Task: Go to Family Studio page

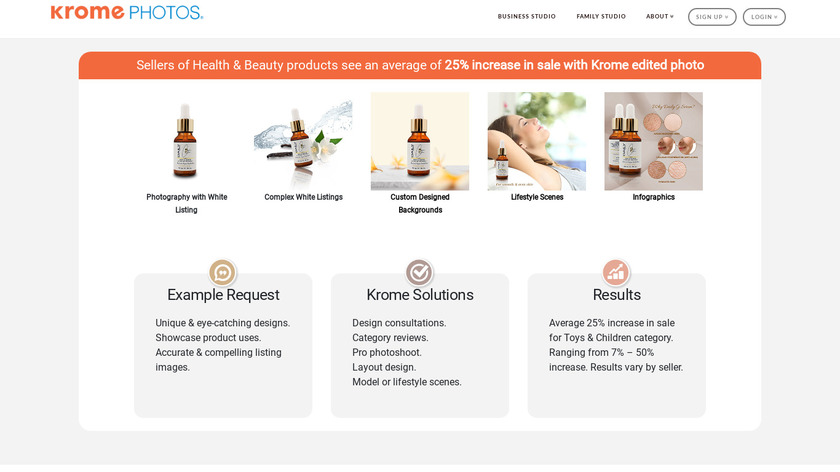Action: [601, 17]
